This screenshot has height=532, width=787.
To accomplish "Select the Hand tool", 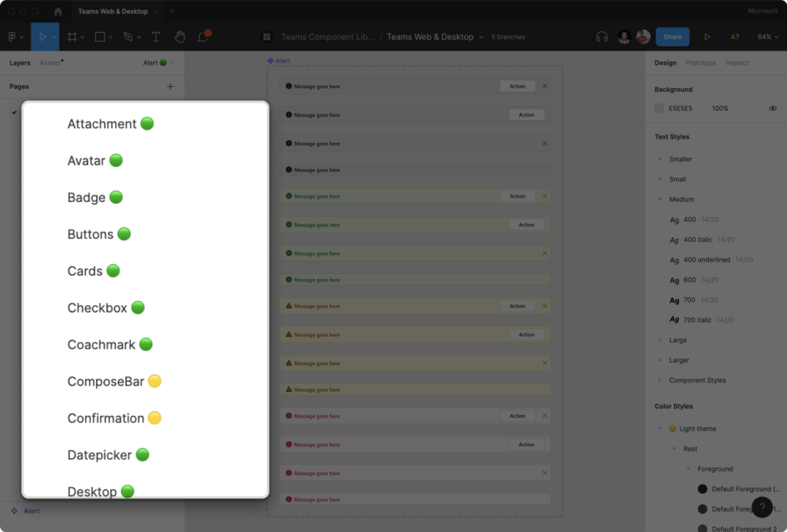I will point(179,36).
